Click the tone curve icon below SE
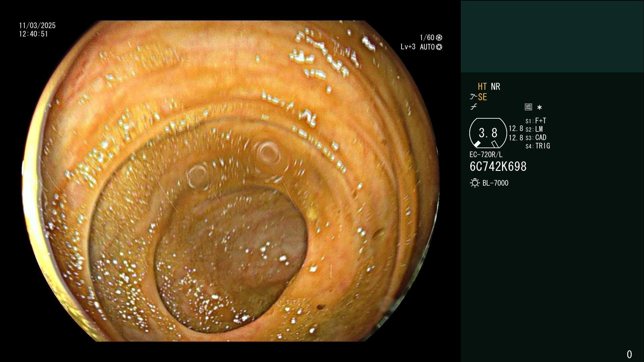 pos(474,107)
